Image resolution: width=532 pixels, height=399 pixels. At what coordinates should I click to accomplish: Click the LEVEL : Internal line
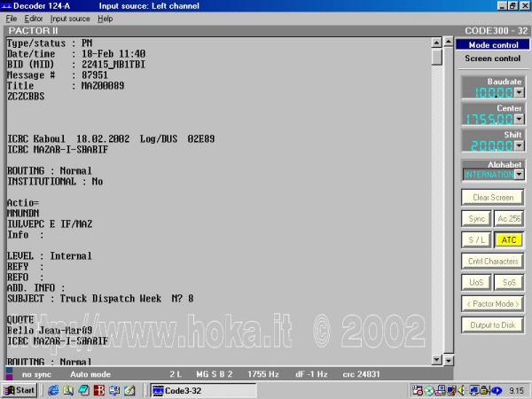tap(50, 256)
